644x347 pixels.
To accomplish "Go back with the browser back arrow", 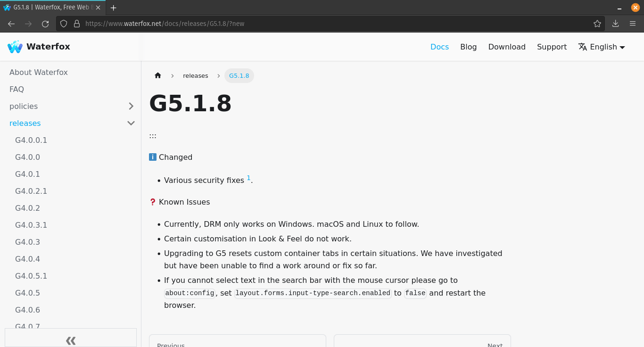I will click(x=11, y=24).
